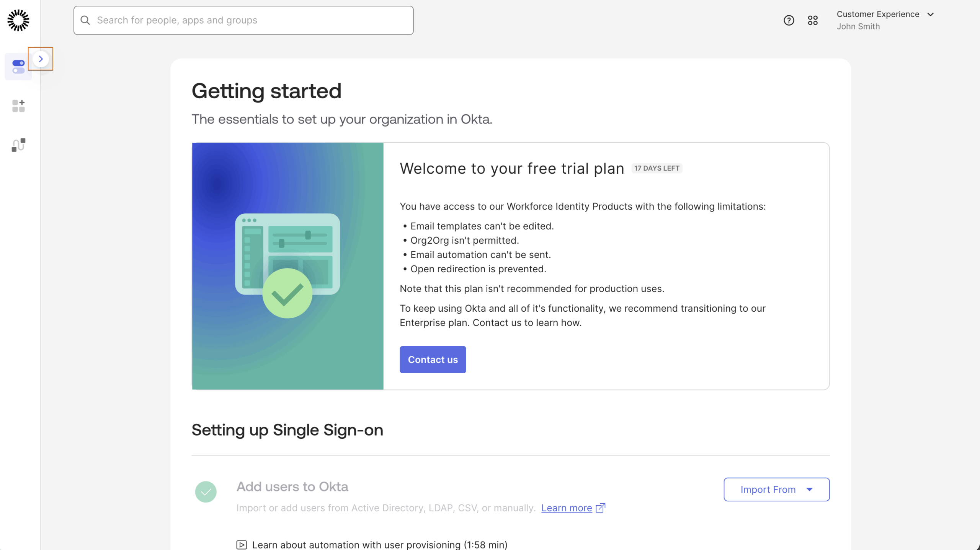Click the 17 DAYS LEFT badge

(x=656, y=168)
